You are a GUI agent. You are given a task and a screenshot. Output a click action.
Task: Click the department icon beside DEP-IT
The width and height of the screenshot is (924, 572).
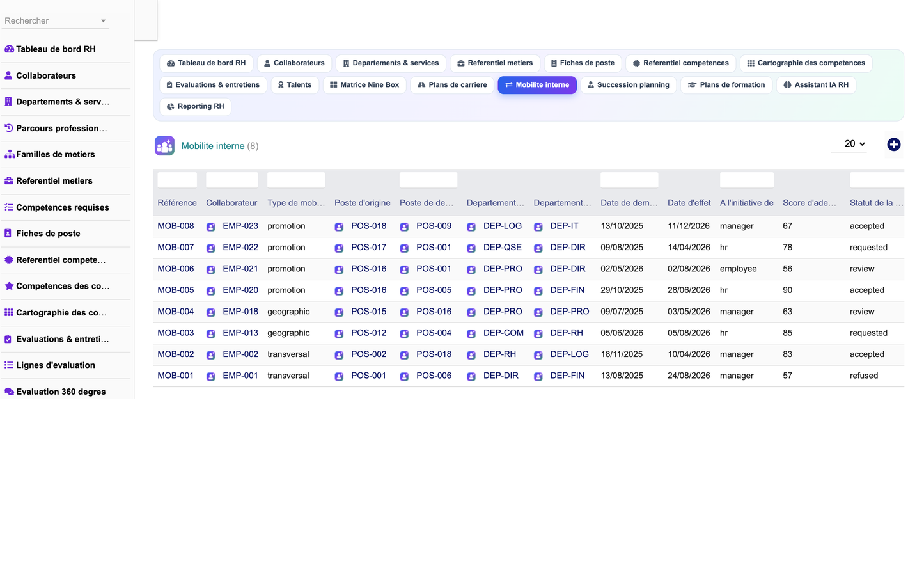point(538,227)
